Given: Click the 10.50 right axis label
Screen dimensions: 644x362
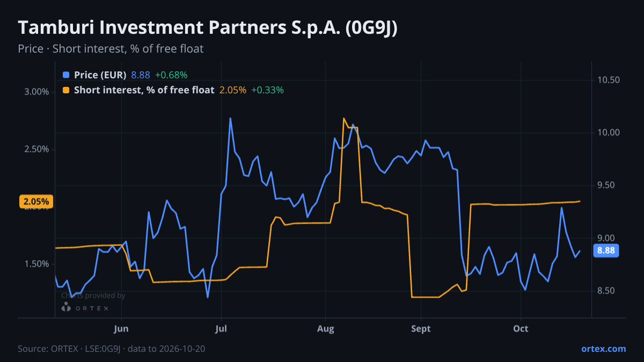Looking at the screenshot, I should click(608, 80).
